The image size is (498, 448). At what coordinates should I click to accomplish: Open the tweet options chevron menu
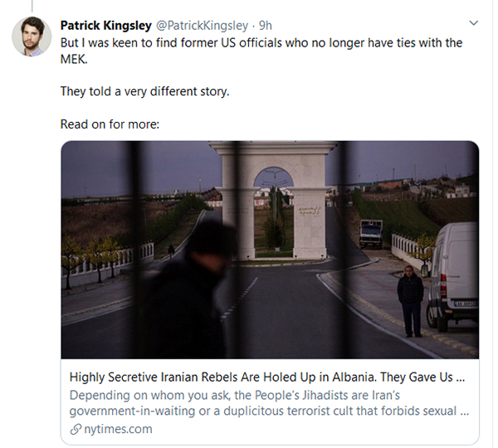474,22
